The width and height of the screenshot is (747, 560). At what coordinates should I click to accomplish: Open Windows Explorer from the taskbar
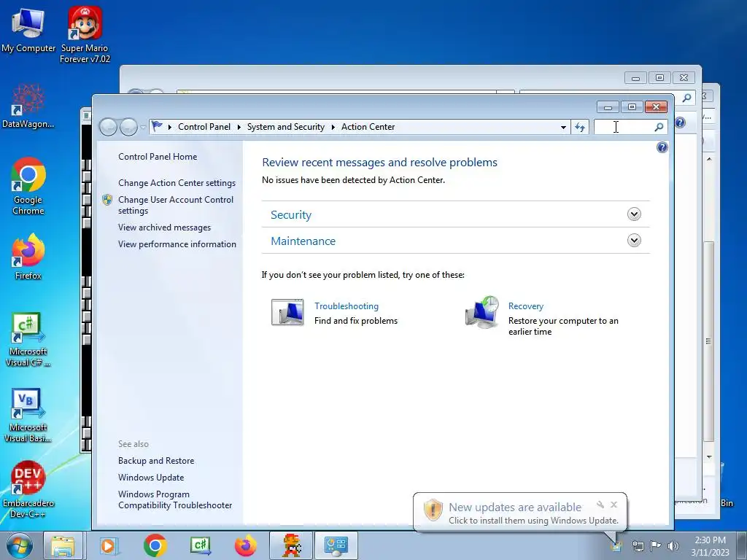point(63,545)
